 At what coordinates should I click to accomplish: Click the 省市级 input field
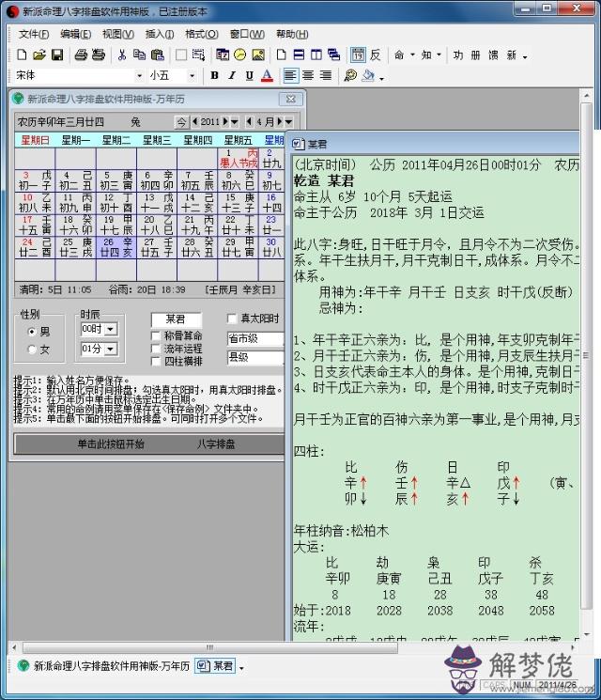click(x=255, y=339)
